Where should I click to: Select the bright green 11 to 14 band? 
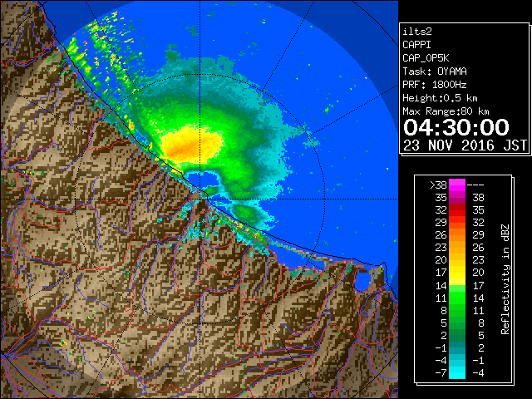tap(457, 298)
